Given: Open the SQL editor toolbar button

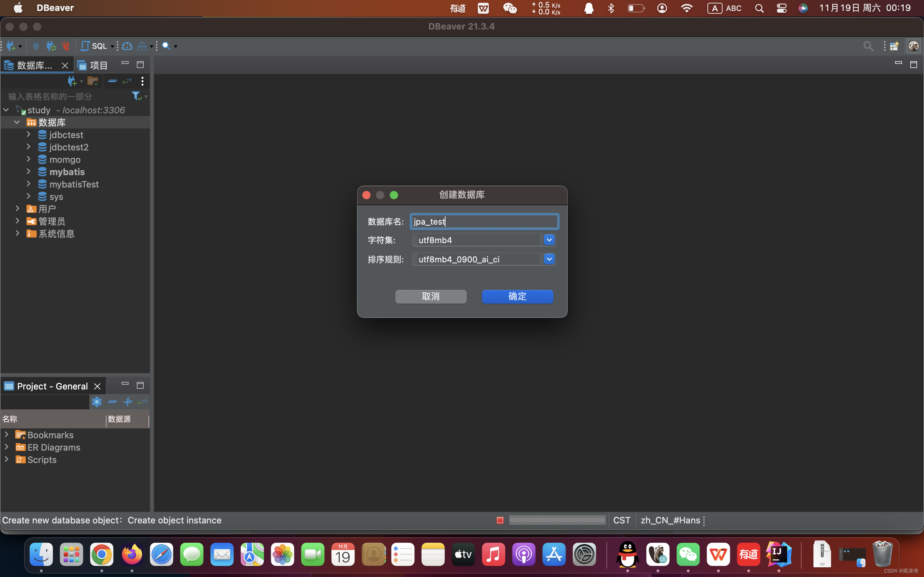Looking at the screenshot, I should coord(95,46).
